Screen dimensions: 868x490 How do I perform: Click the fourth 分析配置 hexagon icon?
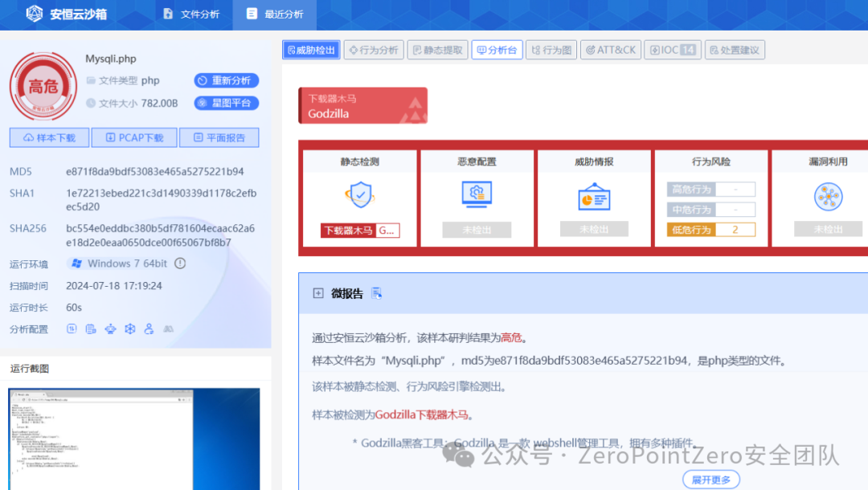point(129,329)
